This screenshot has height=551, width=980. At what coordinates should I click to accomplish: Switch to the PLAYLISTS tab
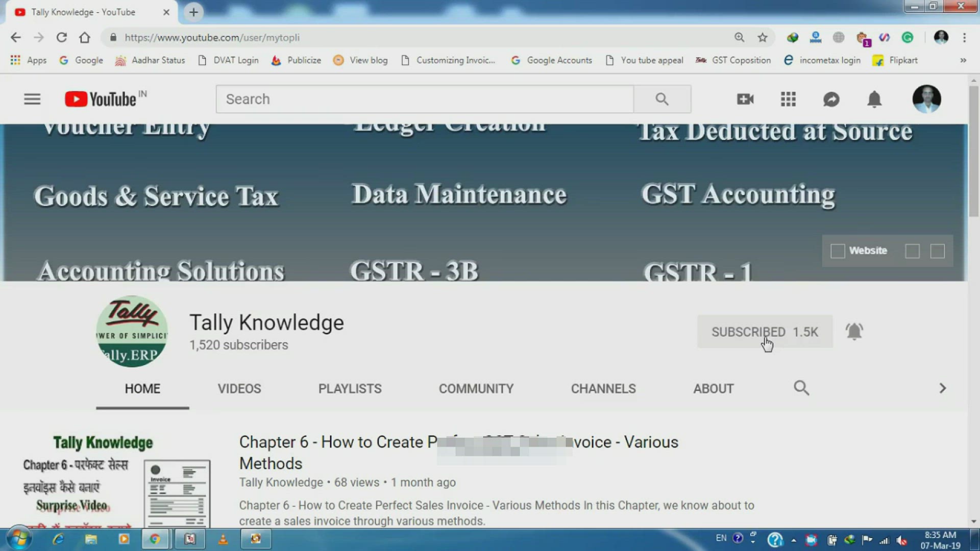pos(350,388)
